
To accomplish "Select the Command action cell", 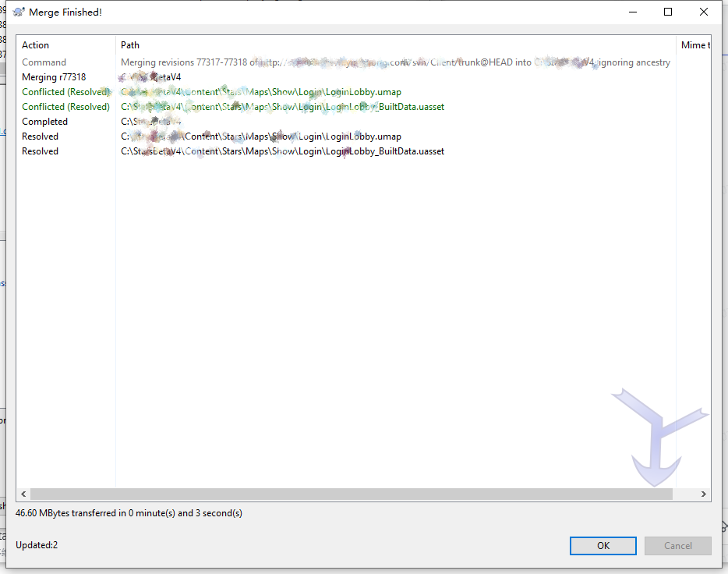I will coord(44,62).
